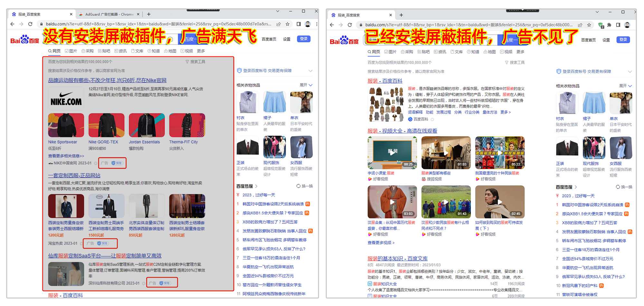Open 搜索工具 filters in left window
Image resolution: width=644 pixels, height=306 pixels.
195,62
